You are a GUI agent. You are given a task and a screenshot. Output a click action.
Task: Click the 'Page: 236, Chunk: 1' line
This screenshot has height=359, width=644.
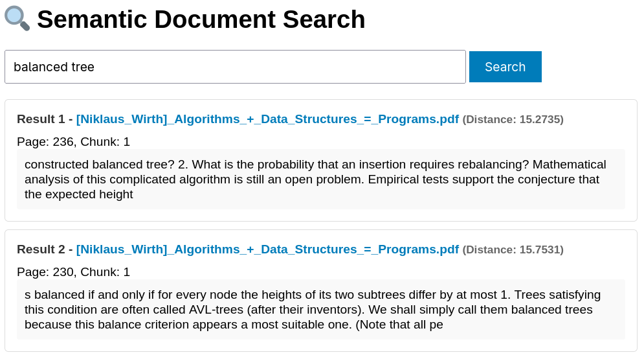(x=73, y=141)
